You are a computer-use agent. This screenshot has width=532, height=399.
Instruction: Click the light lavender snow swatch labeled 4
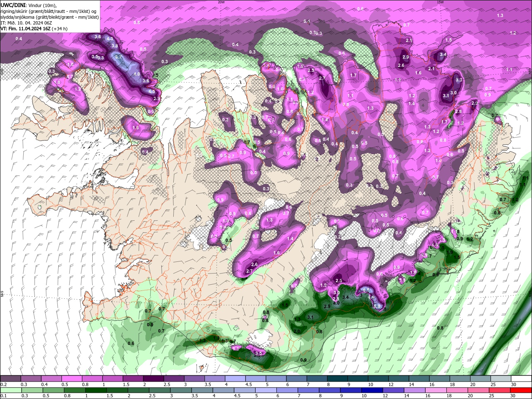(235, 379)
